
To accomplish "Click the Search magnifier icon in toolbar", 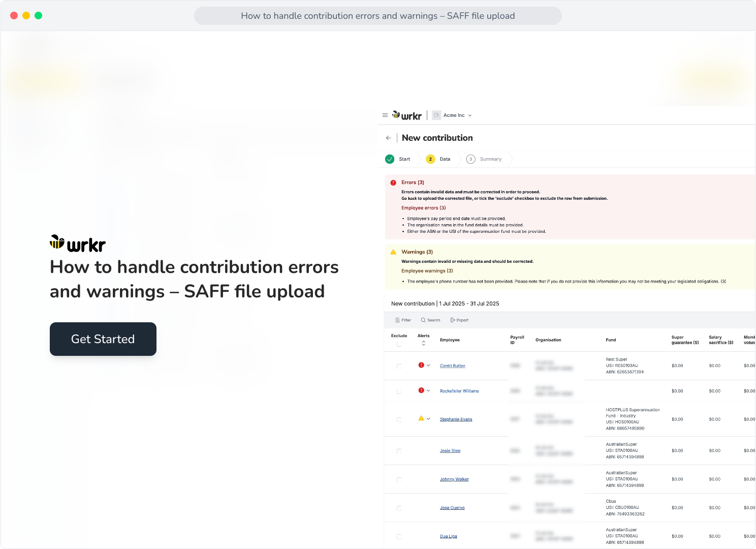I will click(423, 320).
